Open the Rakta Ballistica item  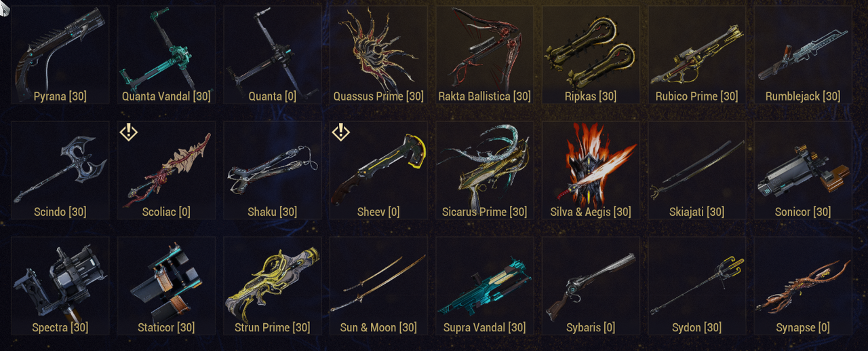click(484, 55)
